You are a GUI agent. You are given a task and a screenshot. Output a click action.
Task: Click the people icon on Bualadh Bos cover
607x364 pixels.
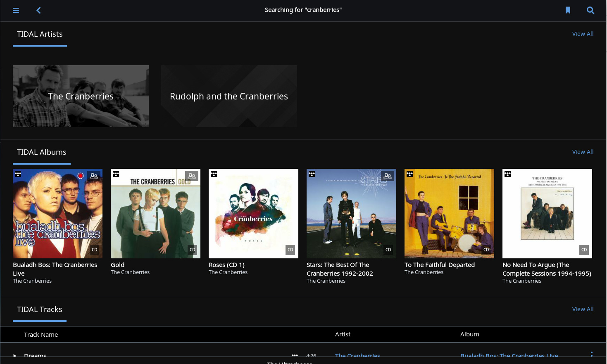coord(94,176)
